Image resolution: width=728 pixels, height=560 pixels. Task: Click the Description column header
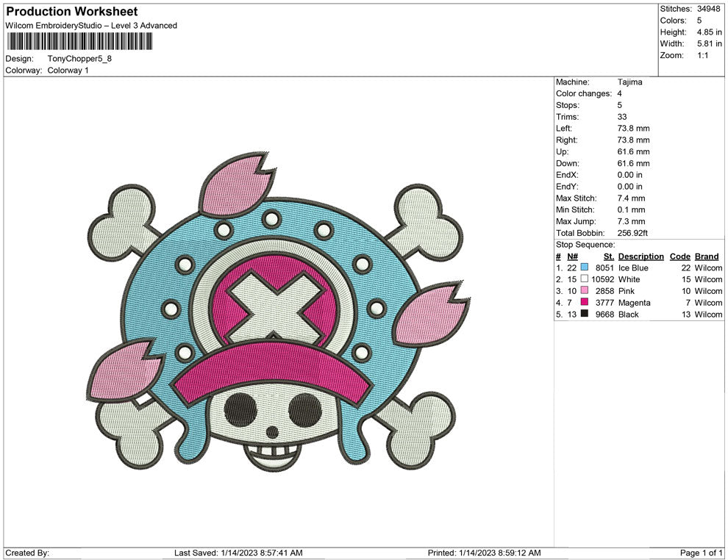point(640,256)
